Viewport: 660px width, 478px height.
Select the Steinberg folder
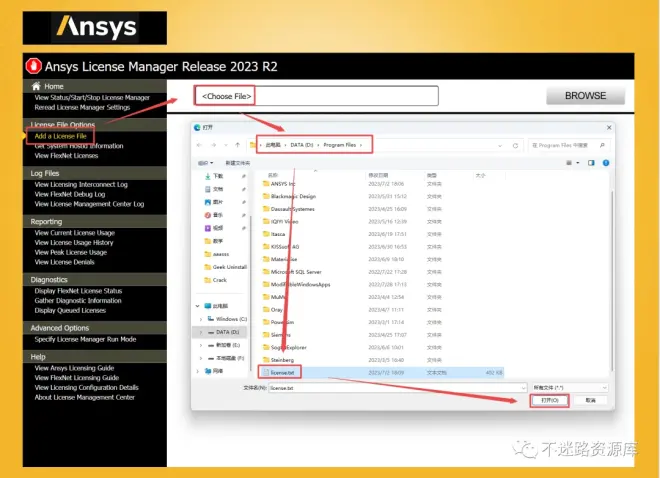[x=278, y=360]
